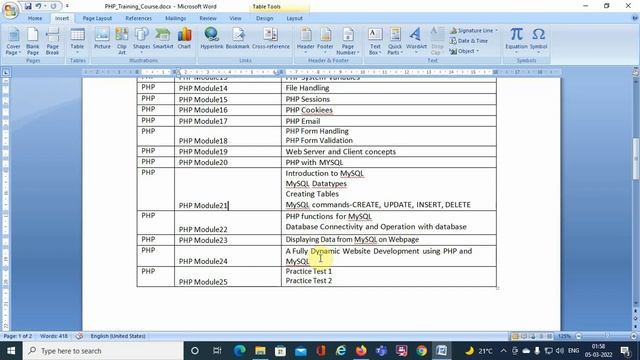Open the Windows Start menu
This screenshot has height=360, width=640.
(11, 351)
